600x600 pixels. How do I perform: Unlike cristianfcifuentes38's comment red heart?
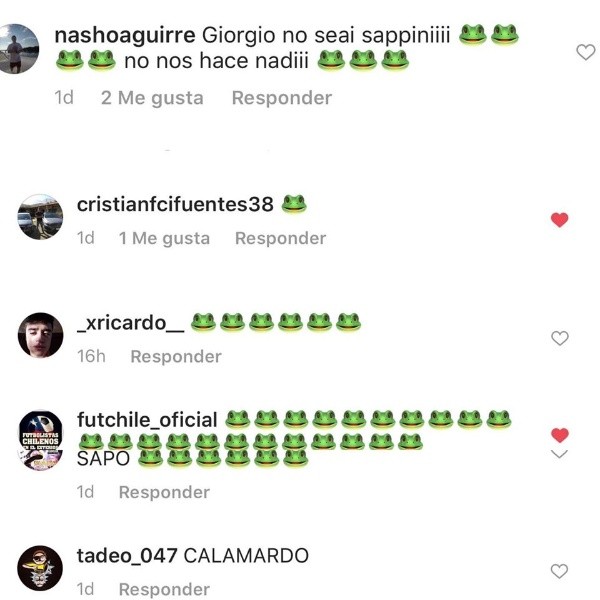[559, 220]
